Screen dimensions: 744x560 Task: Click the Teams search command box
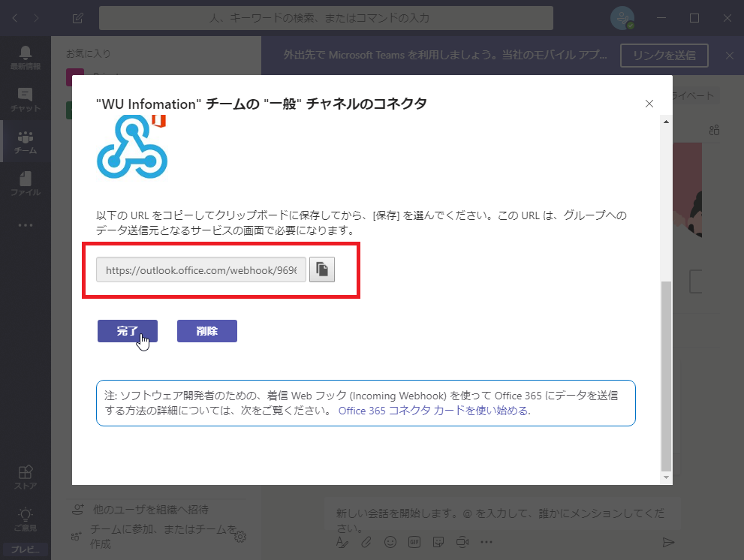tap(326, 18)
